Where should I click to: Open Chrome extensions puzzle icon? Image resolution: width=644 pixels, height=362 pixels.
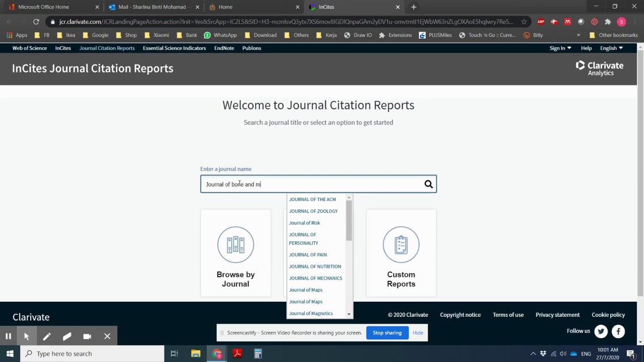click(608, 22)
